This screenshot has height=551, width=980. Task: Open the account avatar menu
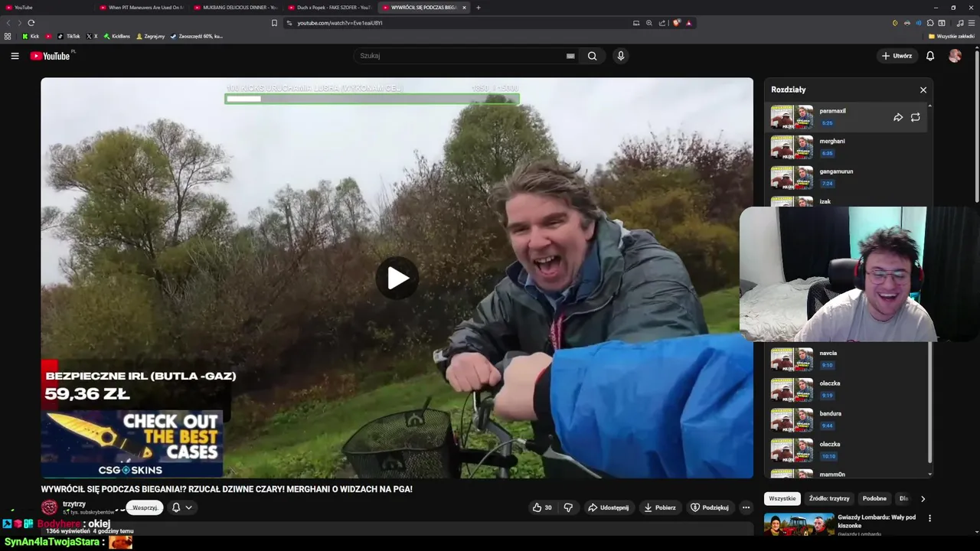955,56
